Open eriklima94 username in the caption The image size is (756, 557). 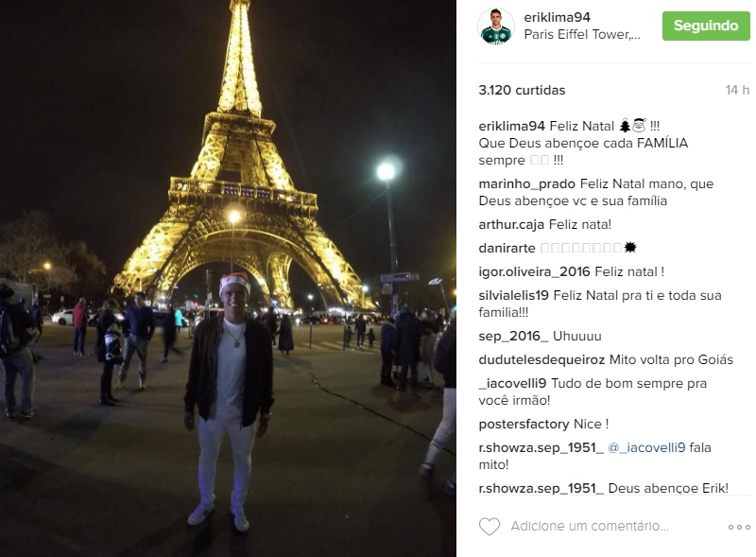pyautogui.click(x=511, y=127)
